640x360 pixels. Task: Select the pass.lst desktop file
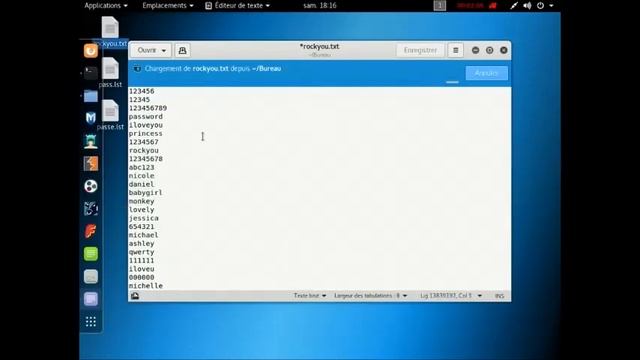coord(110,73)
